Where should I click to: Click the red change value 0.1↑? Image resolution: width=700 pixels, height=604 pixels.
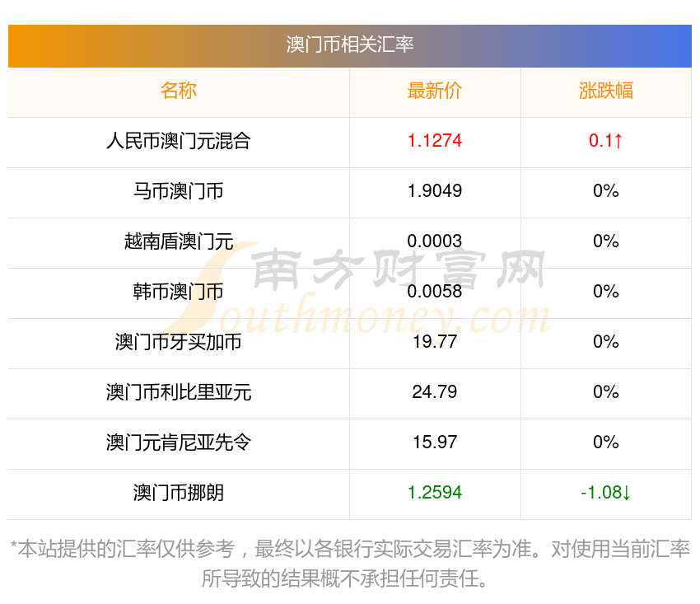click(x=606, y=141)
